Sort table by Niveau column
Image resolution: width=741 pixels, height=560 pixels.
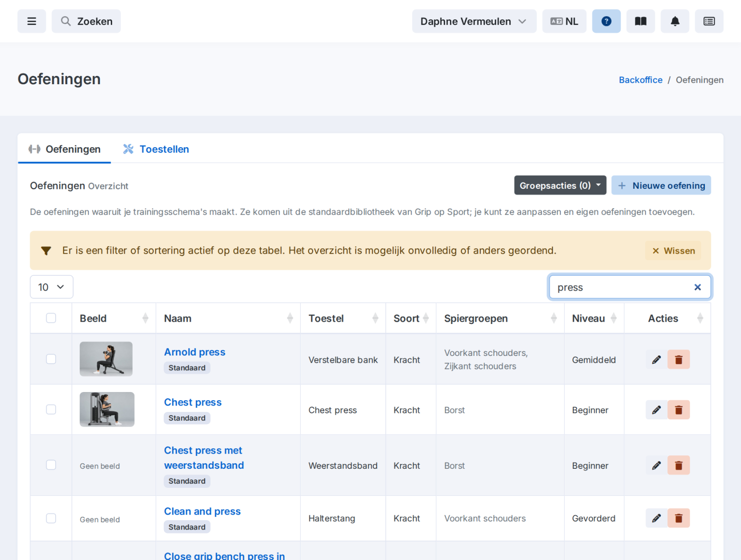coord(594,318)
